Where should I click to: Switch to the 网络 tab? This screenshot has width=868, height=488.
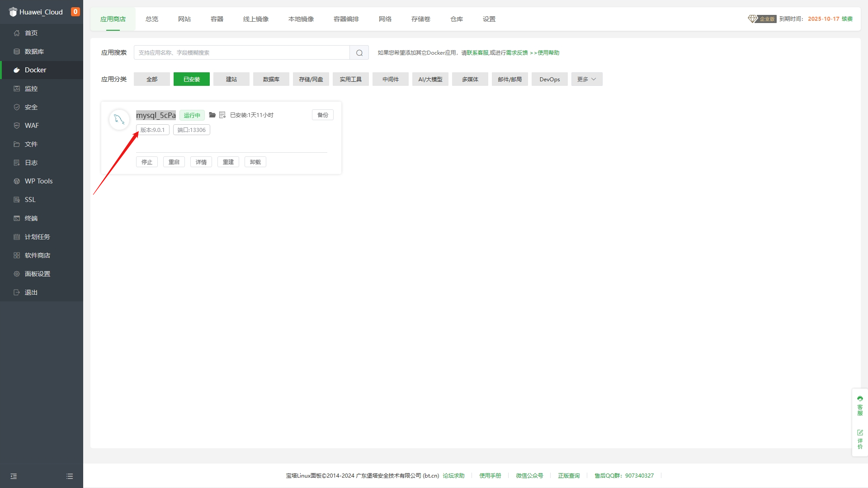385,19
